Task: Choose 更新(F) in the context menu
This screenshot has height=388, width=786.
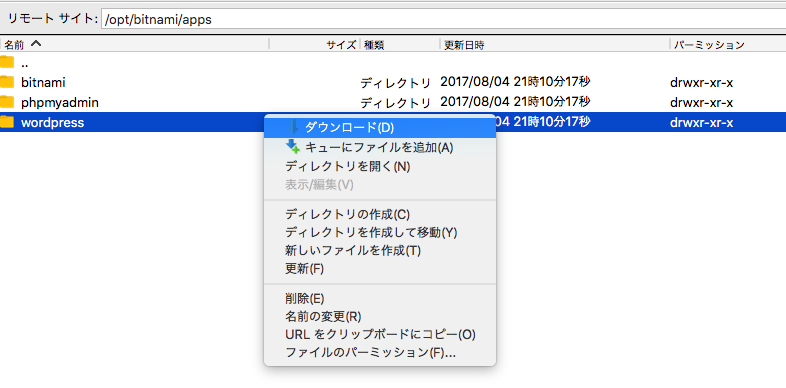Action: [379, 269]
